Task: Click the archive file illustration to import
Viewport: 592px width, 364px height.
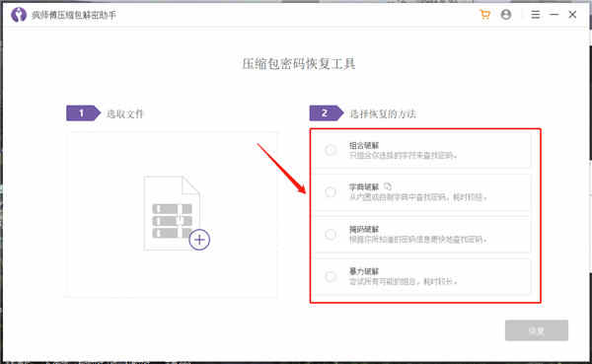Action: pyautogui.click(x=172, y=213)
